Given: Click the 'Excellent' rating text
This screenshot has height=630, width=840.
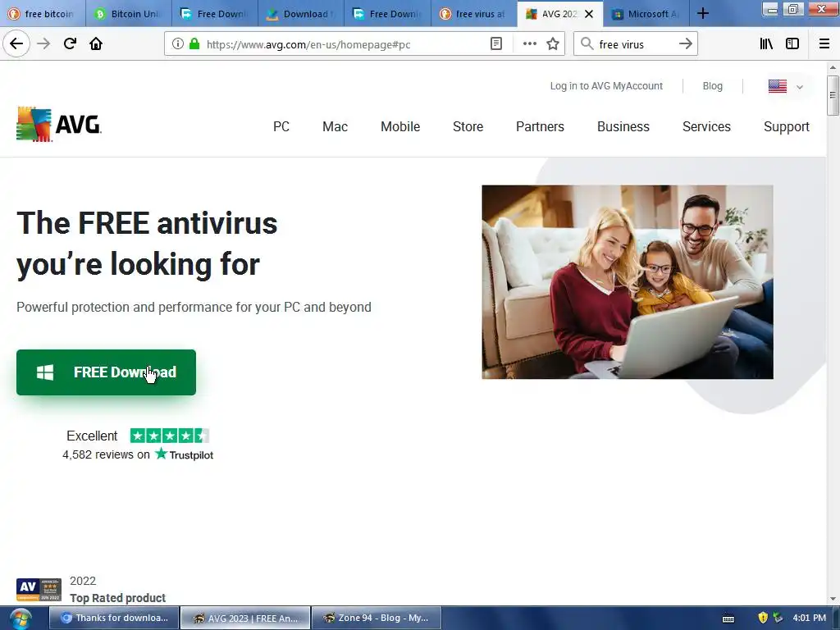Looking at the screenshot, I should [92, 436].
